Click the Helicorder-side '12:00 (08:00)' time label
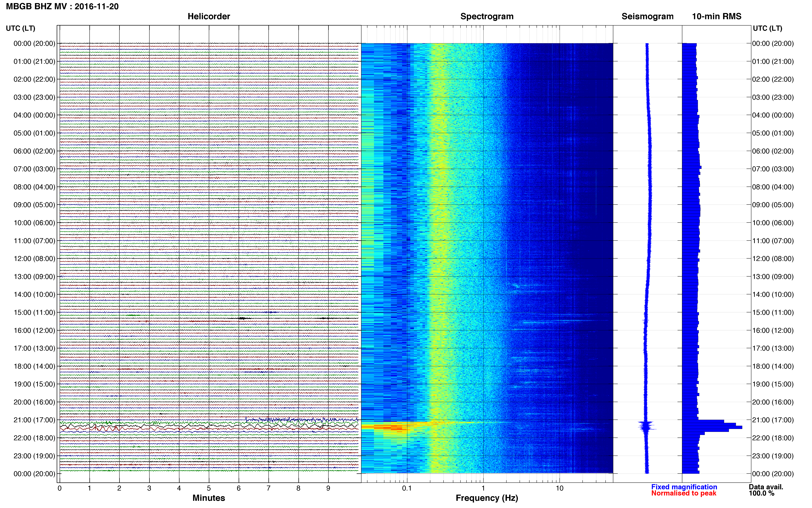 (34, 259)
